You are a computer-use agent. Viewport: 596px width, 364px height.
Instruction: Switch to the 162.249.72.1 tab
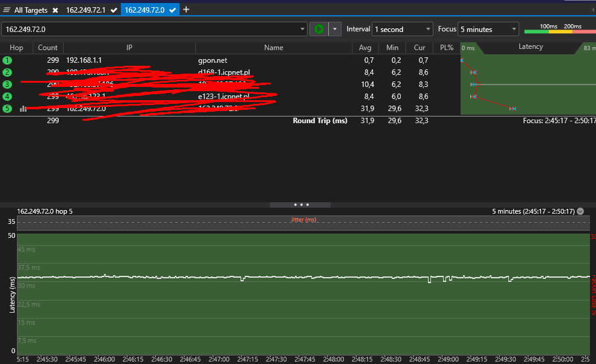[85, 10]
